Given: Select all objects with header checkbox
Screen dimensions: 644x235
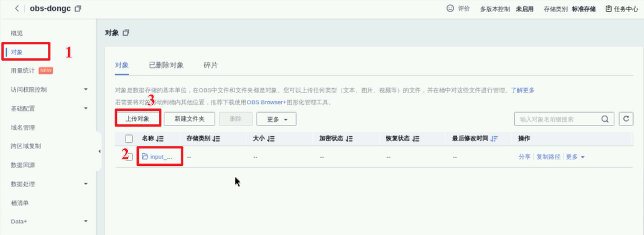Looking at the screenshot, I should (129, 139).
